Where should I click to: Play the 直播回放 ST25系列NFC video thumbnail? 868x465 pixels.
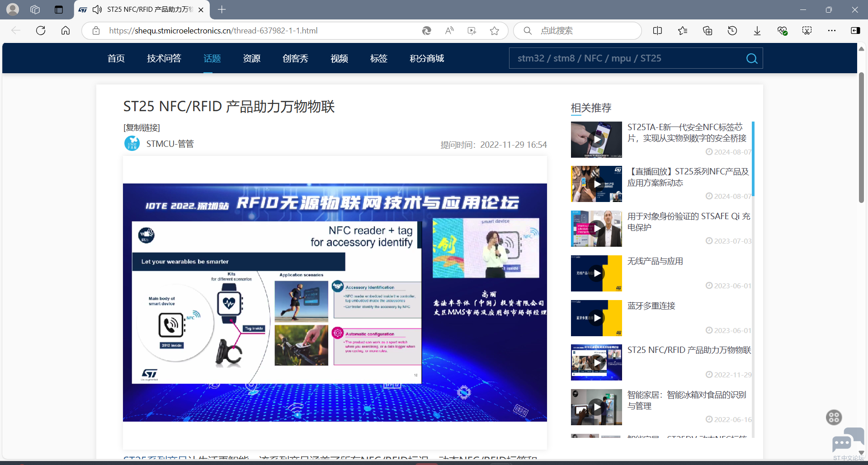[596, 184]
